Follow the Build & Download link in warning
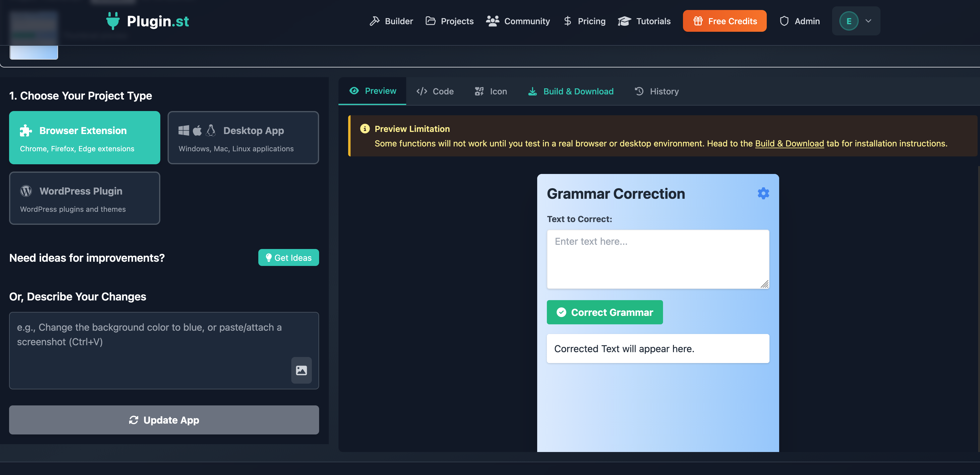 click(789, 143)
